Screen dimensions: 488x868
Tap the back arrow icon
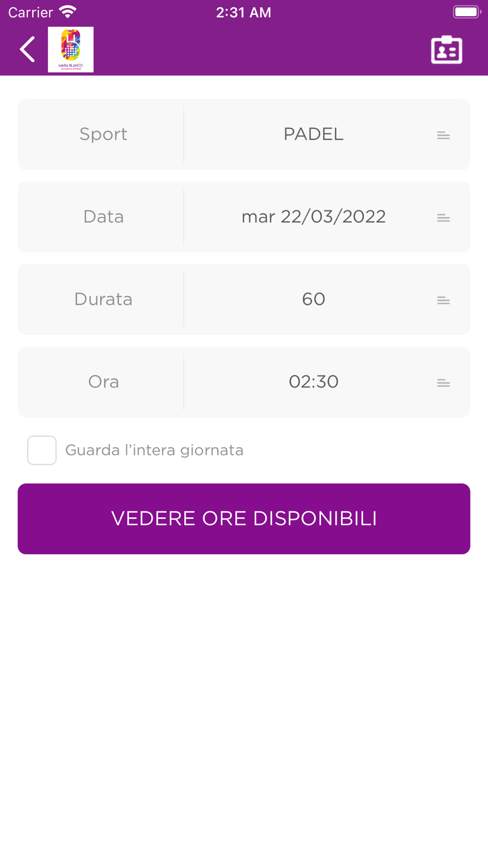28,49
